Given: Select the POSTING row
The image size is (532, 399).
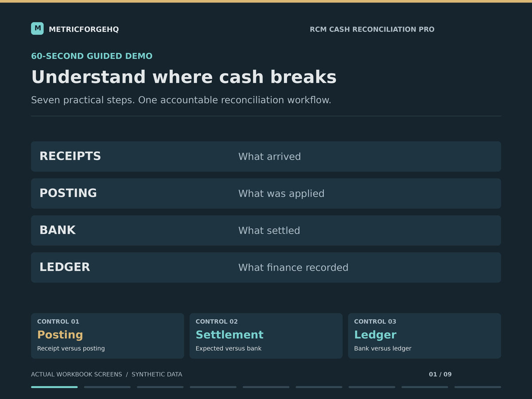Looking at the screenshot, I should click(266, 193).
